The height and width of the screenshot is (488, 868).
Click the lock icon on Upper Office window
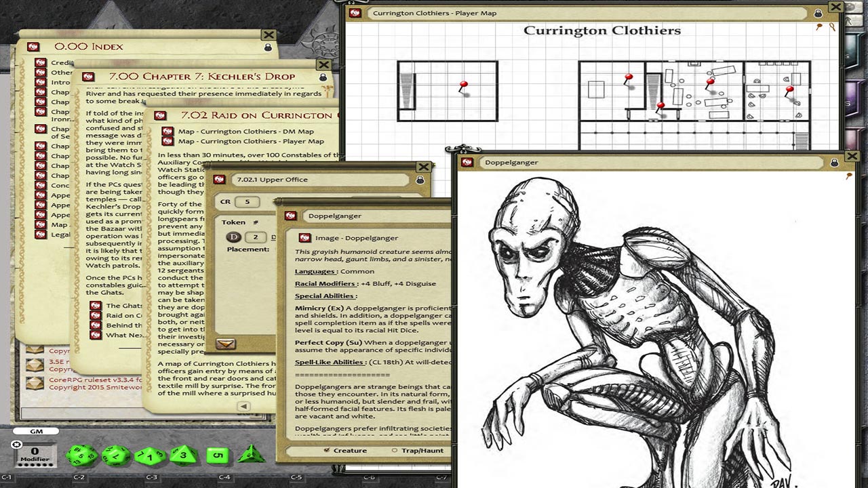420,180
